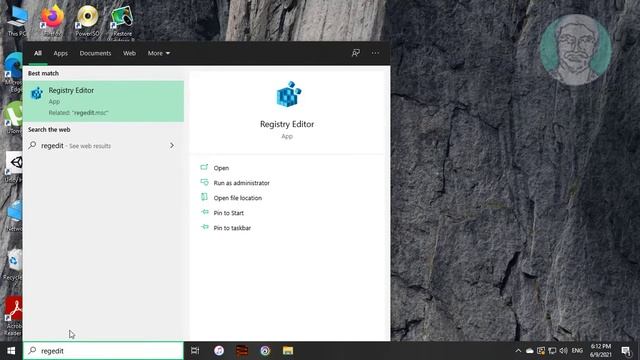This screenshot has height=360, width=640.
Task: Click the ENG language indicator
Action: 577,351
